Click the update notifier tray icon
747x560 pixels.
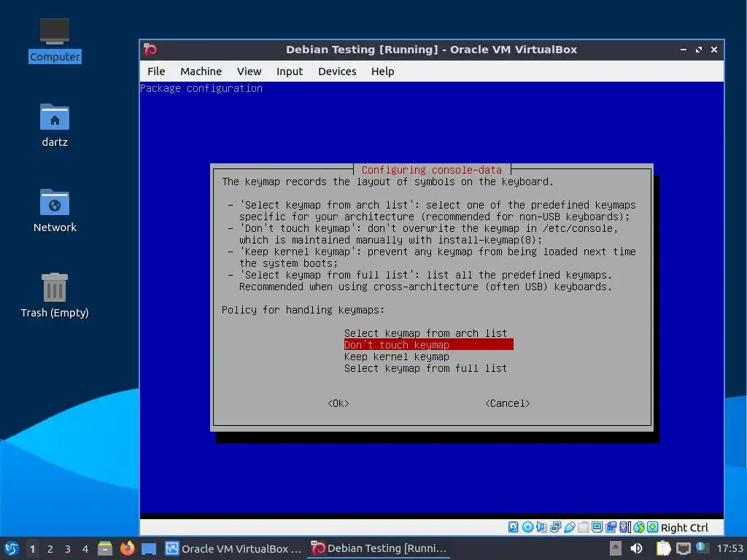[702, 548]
